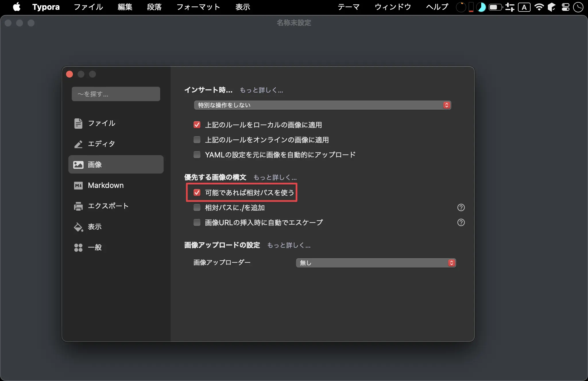Click the Markdown M↓ icon in sidebar
Viewport: 588px width, 381px height.
pyautogui.click(x=78, y=185)
